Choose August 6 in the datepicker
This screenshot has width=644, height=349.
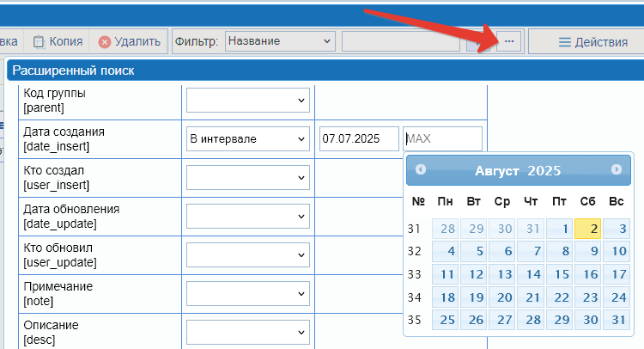pos(502,251)
